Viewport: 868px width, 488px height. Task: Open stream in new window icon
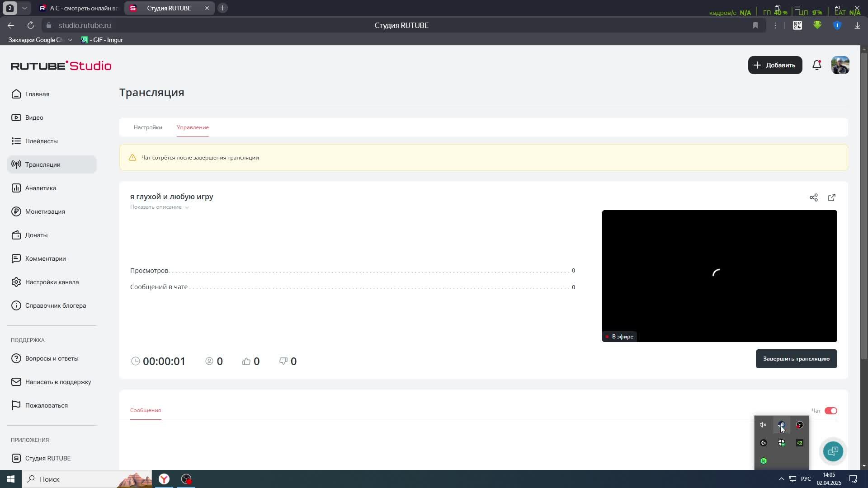pyautogui.click(x=832, y=197)
